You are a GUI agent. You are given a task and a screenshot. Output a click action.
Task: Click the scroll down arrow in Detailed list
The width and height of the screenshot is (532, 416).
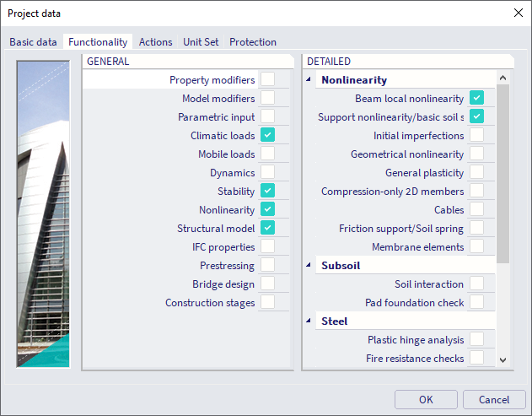click(502, 360)
